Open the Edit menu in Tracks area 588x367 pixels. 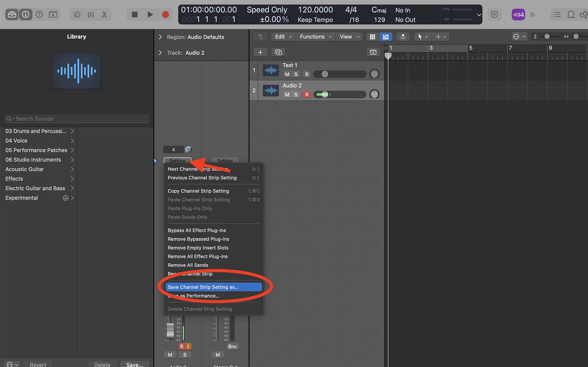point(283,37)
